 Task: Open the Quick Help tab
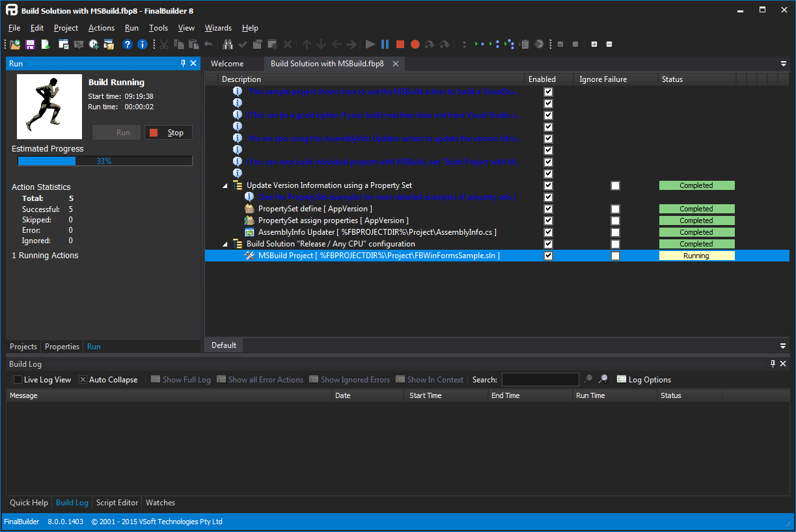click(x=29, y=503)
